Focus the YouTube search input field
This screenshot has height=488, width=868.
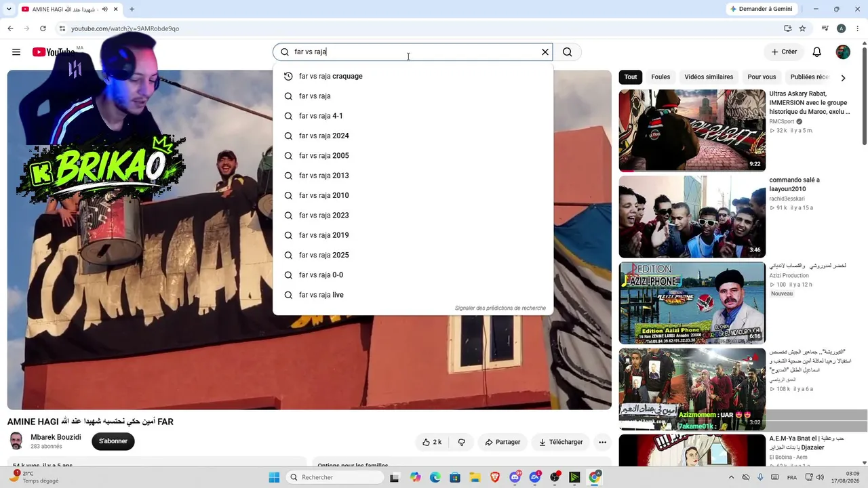click(412, 52)
